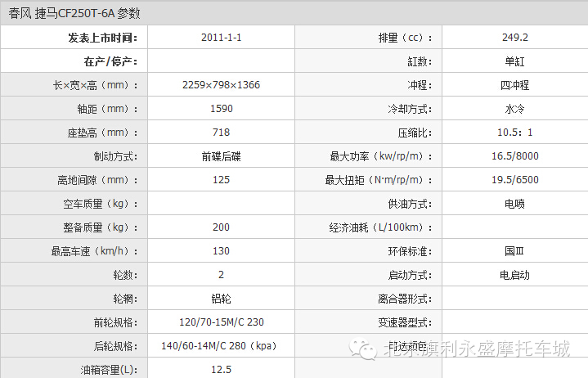The width and height of the screenshot is (588, 378).
Task: Select the torque value 19.5/6500
Action: coord(515,180)
